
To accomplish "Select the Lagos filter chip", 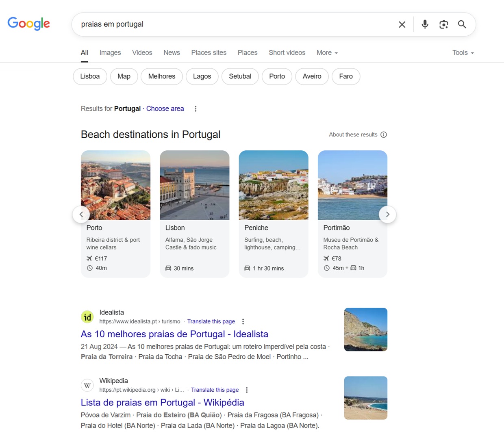I will pos(202,76).
